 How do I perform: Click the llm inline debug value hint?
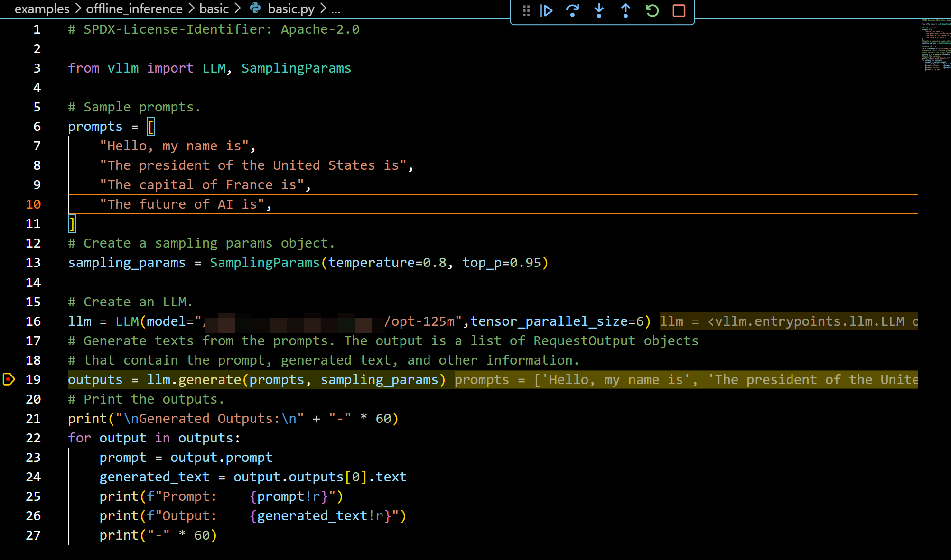[788, 321]
